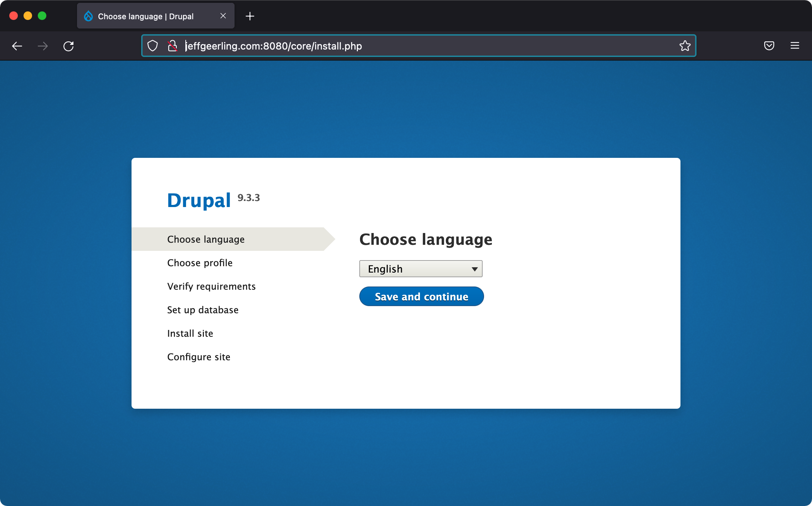Click the forward navigation arrow

point(43,46)
